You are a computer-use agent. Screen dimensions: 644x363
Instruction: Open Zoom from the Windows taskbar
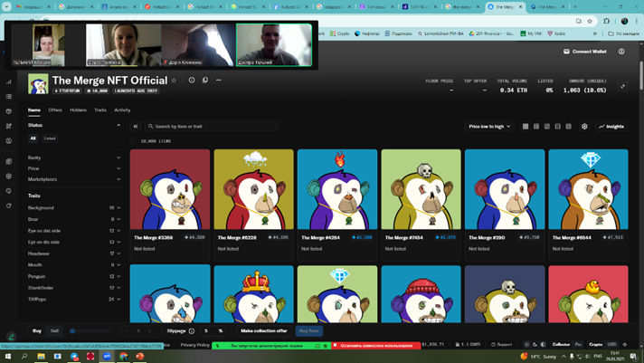tap(107, 357)
